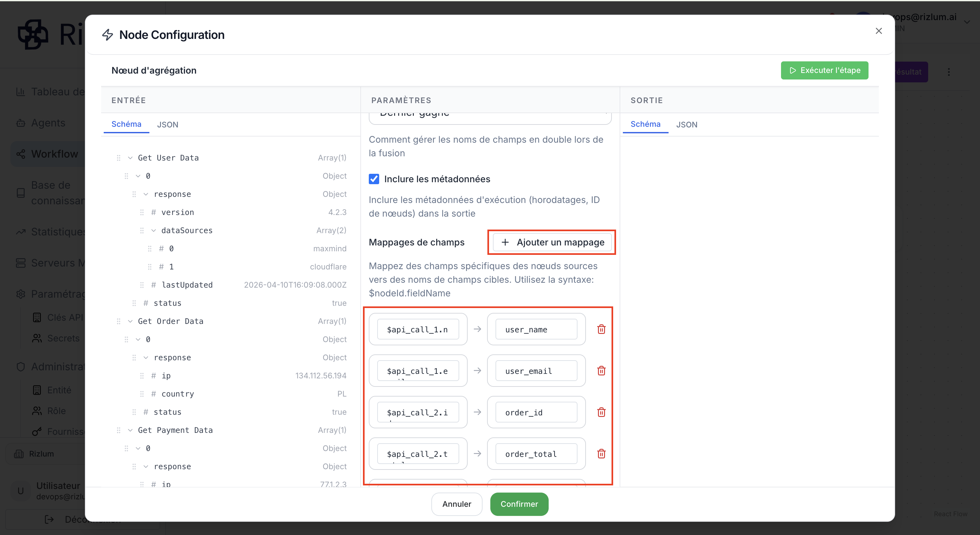The width and height of the screenshot is (980, 535).
Task: Close the Node Configuration dialog
Action: tap(879, 31)
